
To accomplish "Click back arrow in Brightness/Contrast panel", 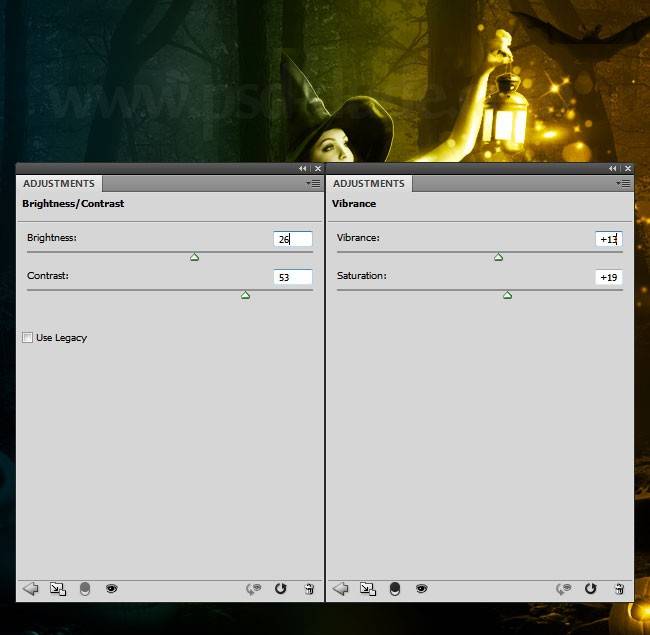I will (30, 589).
